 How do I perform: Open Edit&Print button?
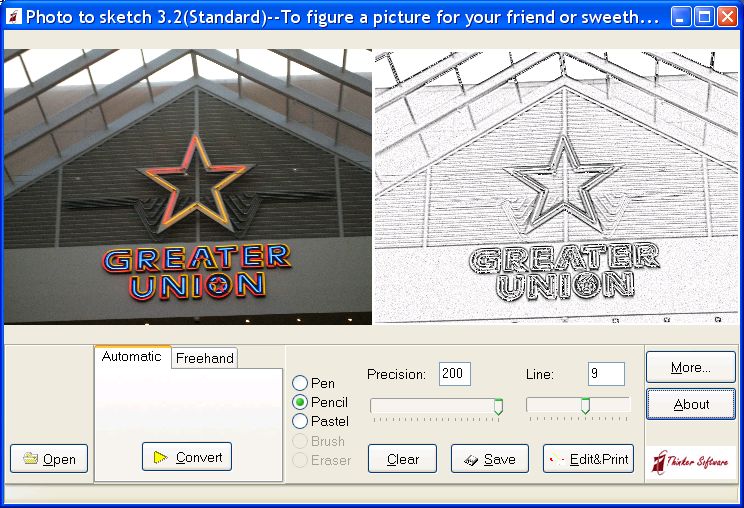[x=588, y=459]
